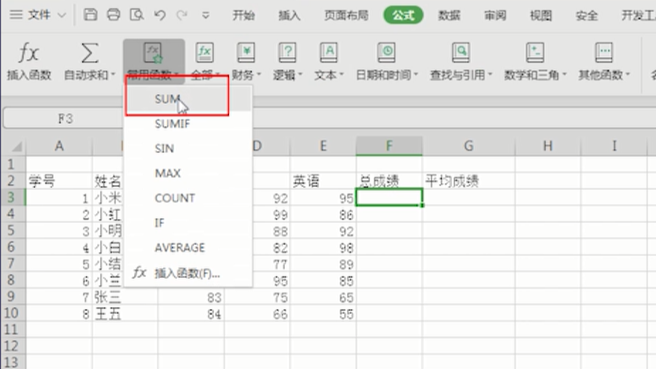The width and height of the screenshot is (656, 369).
Task: Open the 财务 functions icon
Action: 246,53
